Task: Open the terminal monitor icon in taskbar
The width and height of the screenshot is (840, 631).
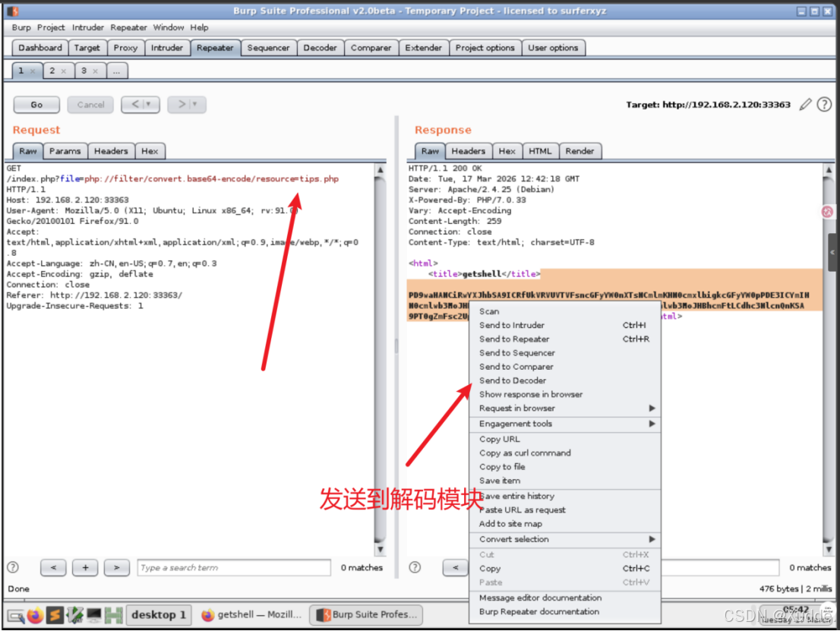Action: pos(94,615)
